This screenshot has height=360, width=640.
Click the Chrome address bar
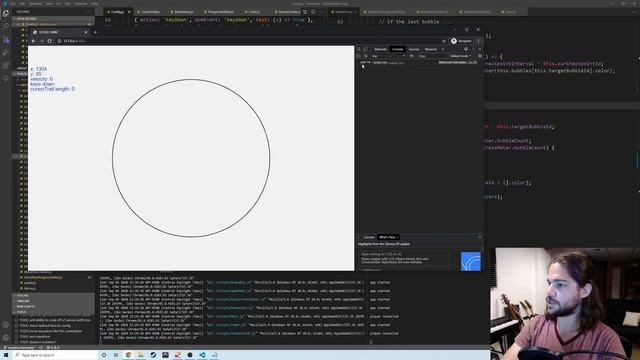[251, 41]
